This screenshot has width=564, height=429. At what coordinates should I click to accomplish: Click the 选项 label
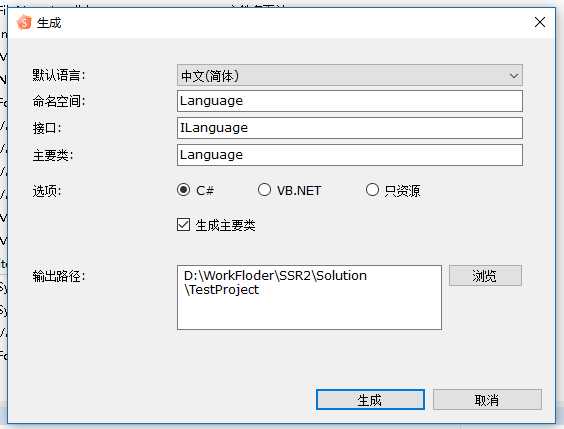47,191
